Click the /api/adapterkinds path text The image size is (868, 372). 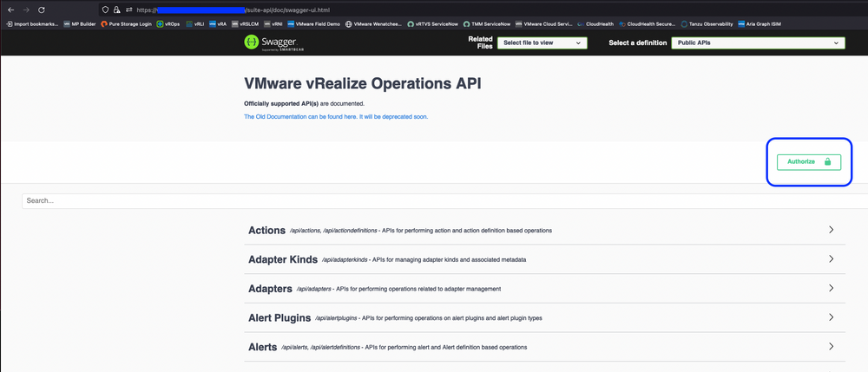coord(345,260)
